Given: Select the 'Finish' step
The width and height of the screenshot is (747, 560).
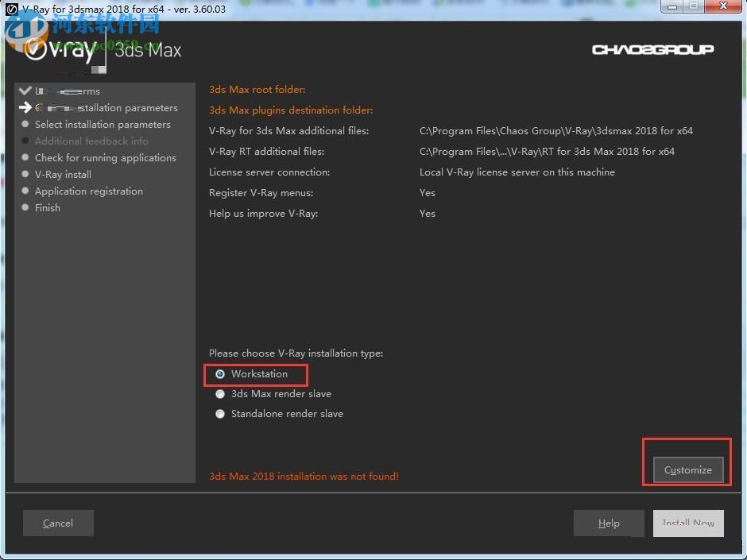Looking at the screenshot, I should pos(47,207).
